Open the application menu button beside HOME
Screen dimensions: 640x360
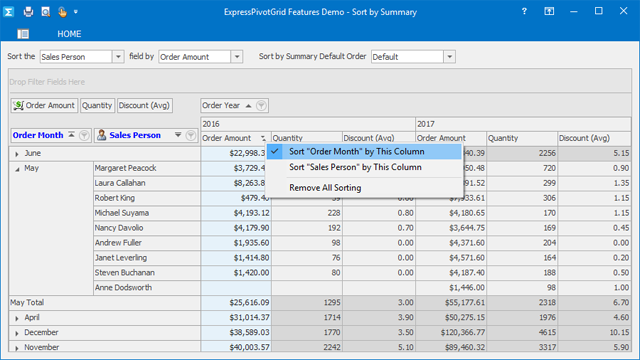coord(23,34)
